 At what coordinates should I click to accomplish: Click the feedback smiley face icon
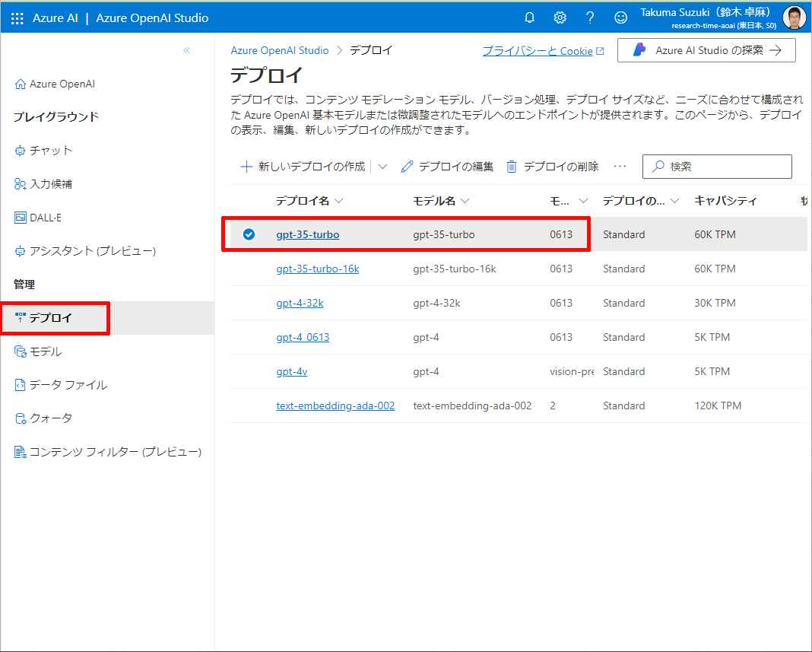coord(621,17)
